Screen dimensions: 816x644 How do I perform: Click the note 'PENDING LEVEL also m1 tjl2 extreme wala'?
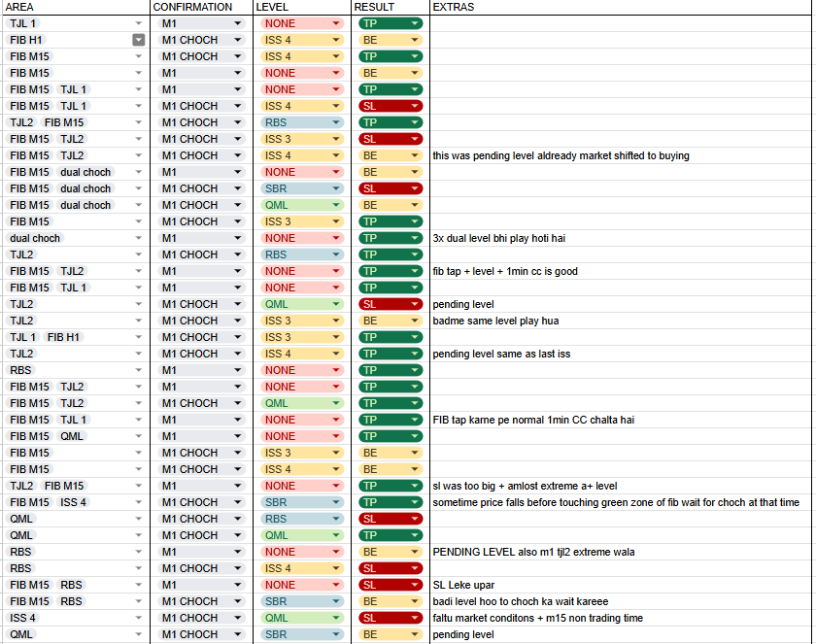tap(533, 552)
